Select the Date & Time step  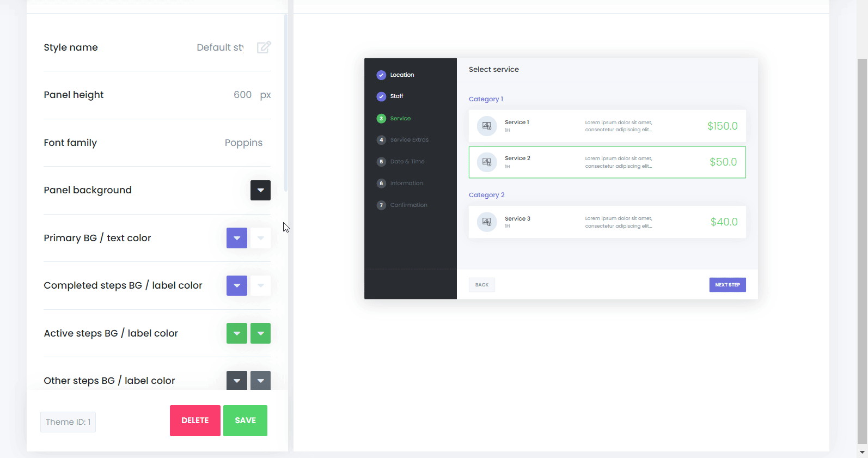click(x=407, y=162)
